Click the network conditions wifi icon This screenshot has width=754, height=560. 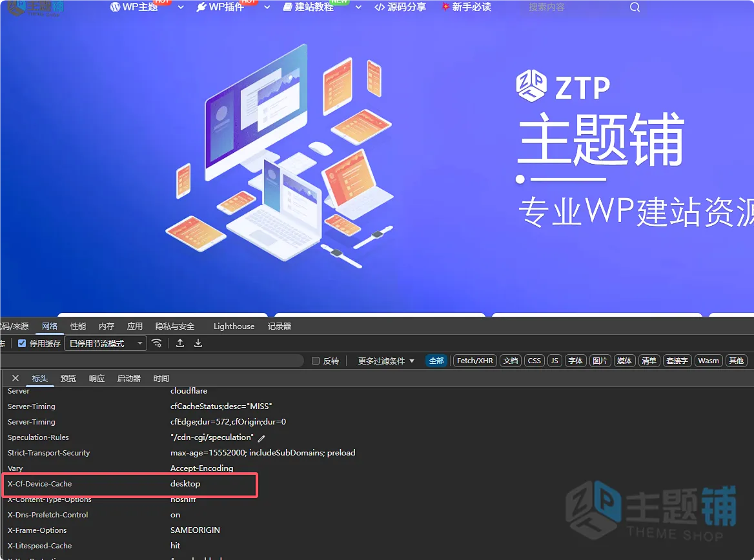157,343
